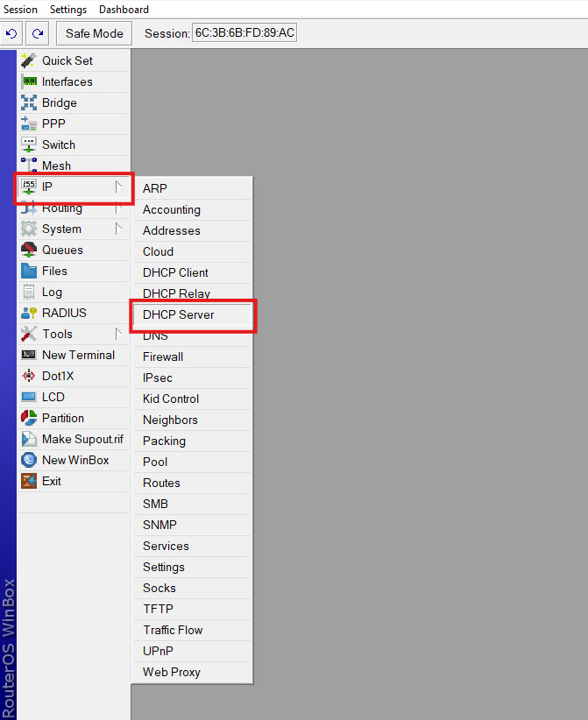Open Web Proxy entry
Screen dimensions: 588x720
pos(193,673)
